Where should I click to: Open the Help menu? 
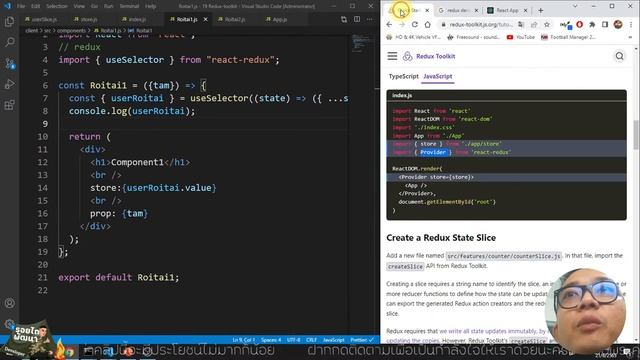pos(151,6)
